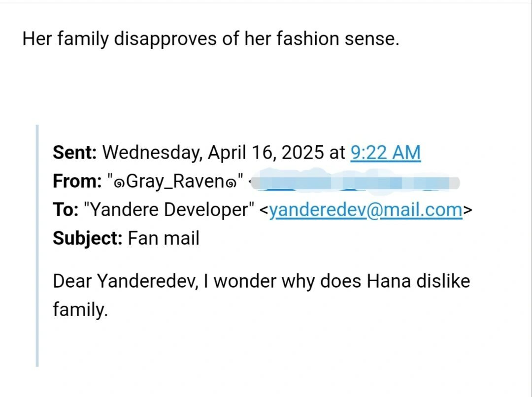Click the swirl symbol before Gray_Raven
Image resolution: width=532 pixels, height=397 pixels.
[x=119, y=184]
